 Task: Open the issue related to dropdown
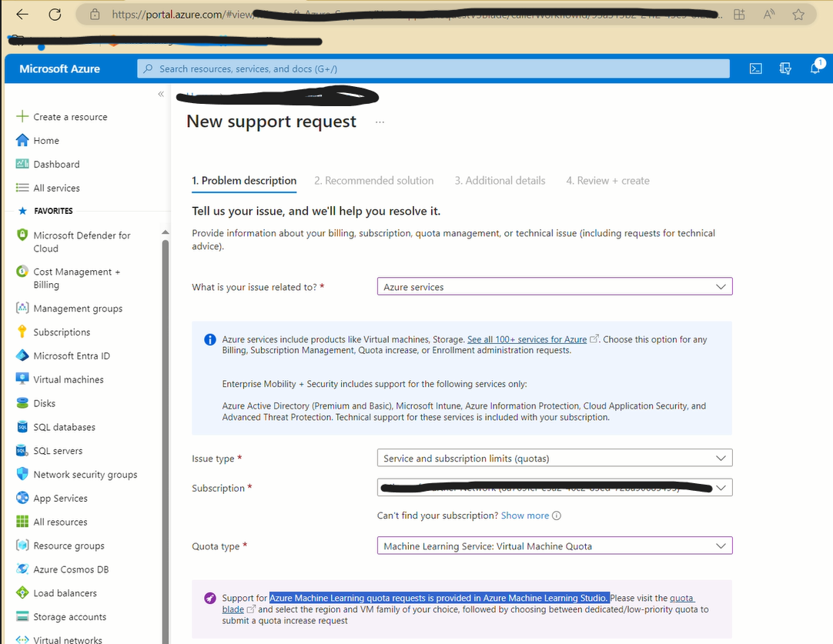click(554, 287)
